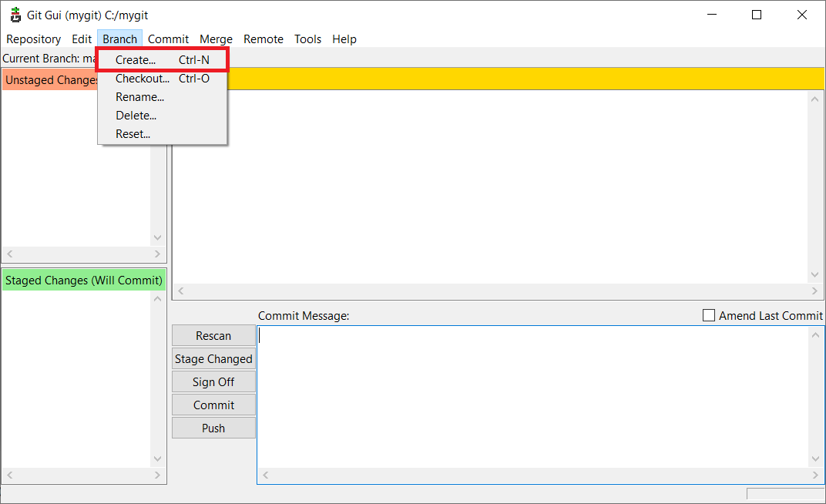Click the Stage Changed button
The image size is (826, 504).
click(x=213, y=359)
